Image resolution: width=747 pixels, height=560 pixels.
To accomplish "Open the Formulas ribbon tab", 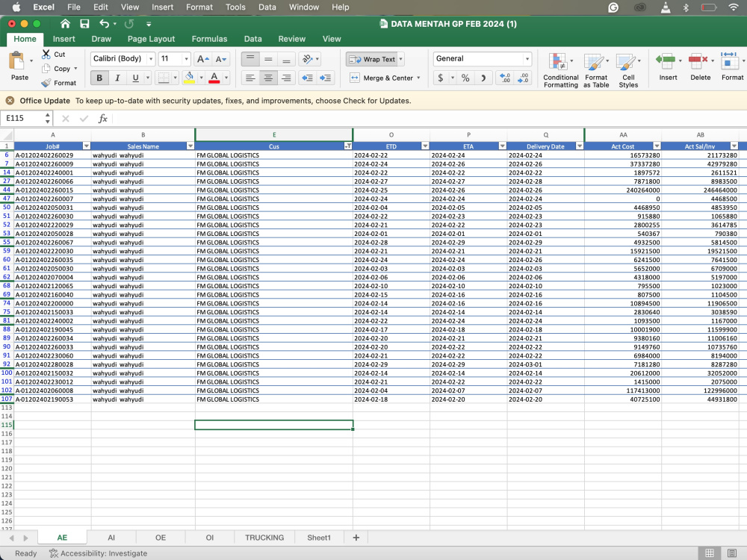I will pyautogui.click(x=209, y=39).
